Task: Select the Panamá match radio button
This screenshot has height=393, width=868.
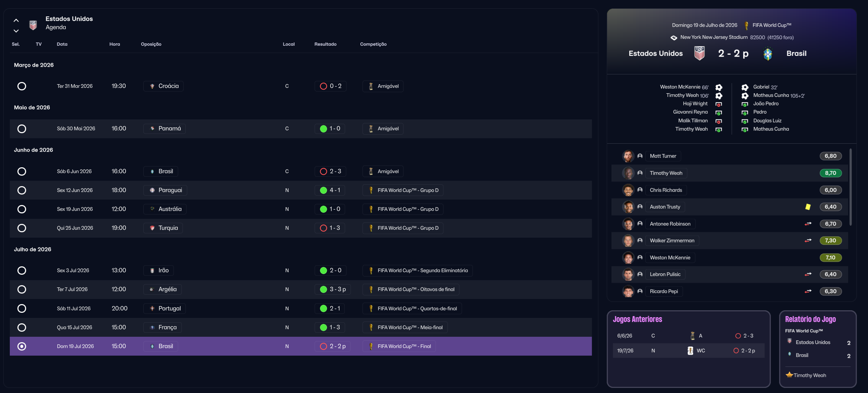Action: coord(22,129)
